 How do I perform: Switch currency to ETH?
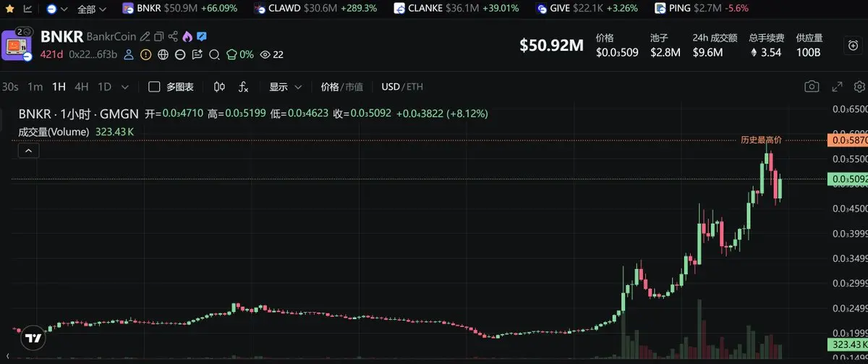click(x=415, y=87)
